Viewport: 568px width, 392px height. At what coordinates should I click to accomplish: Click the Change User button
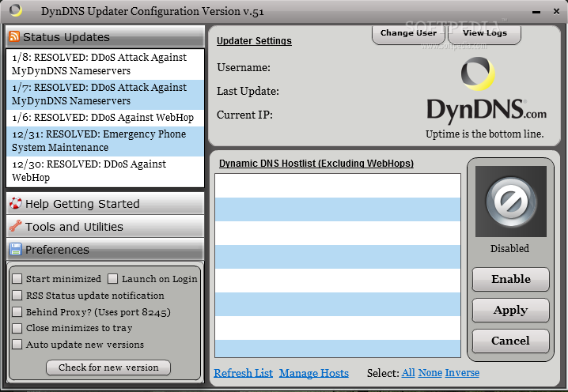pyautogui.click(x=408, y=34)
